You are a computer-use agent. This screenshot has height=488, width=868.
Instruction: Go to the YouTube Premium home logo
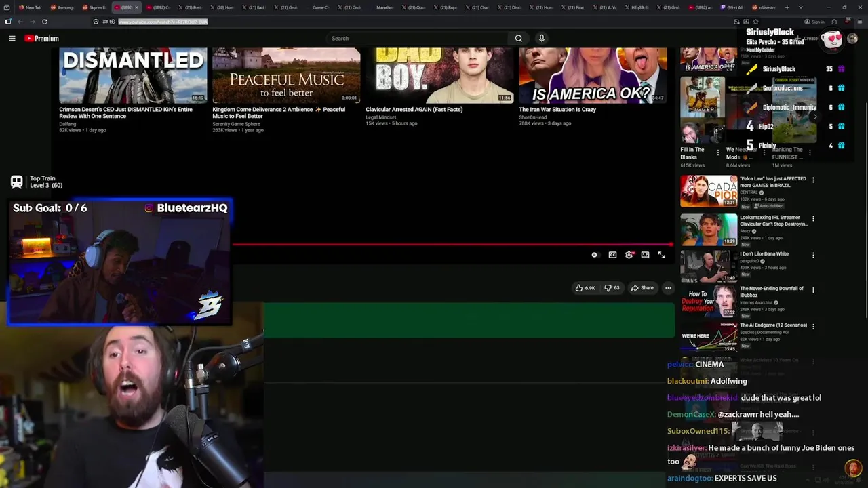(x=42, y=39)
